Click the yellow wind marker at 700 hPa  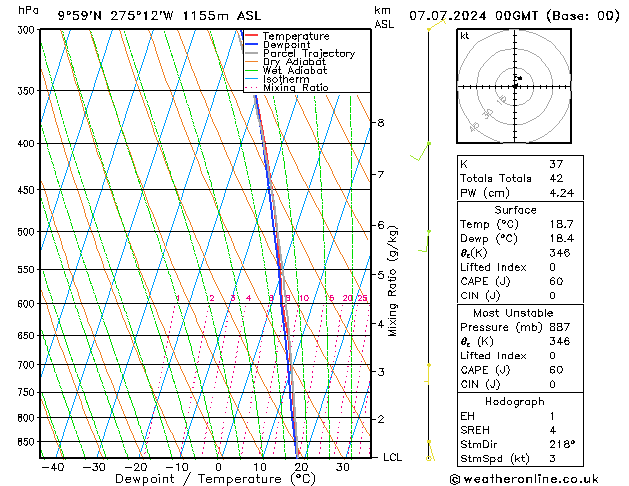(429, 367)
